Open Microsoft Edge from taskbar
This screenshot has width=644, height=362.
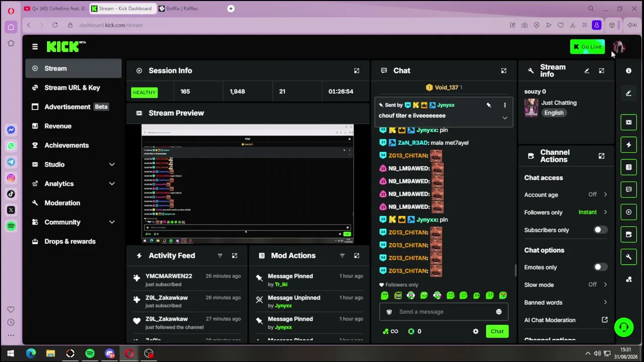pos(31,353)
